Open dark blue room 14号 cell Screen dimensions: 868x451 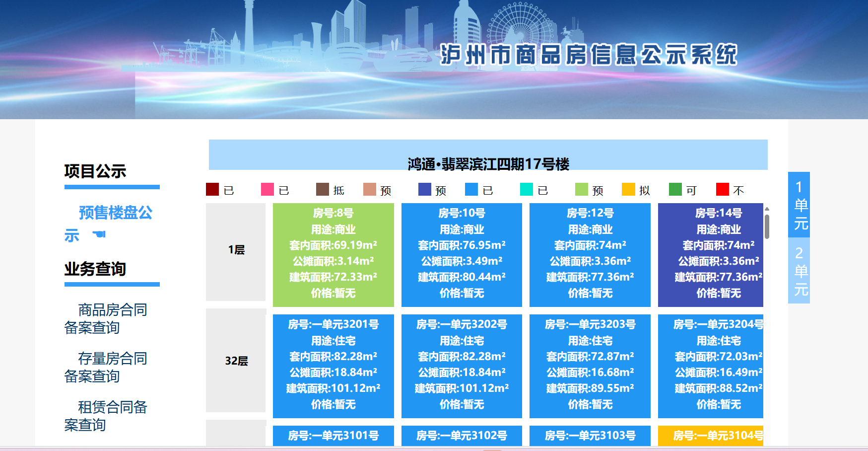pyautogui.click(x=710, y=254)
